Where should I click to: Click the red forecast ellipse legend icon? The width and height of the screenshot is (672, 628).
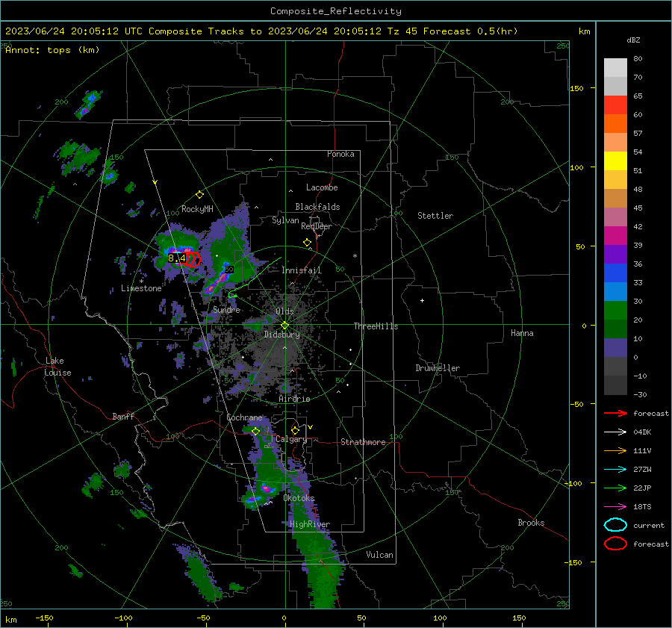pos(615,544)
